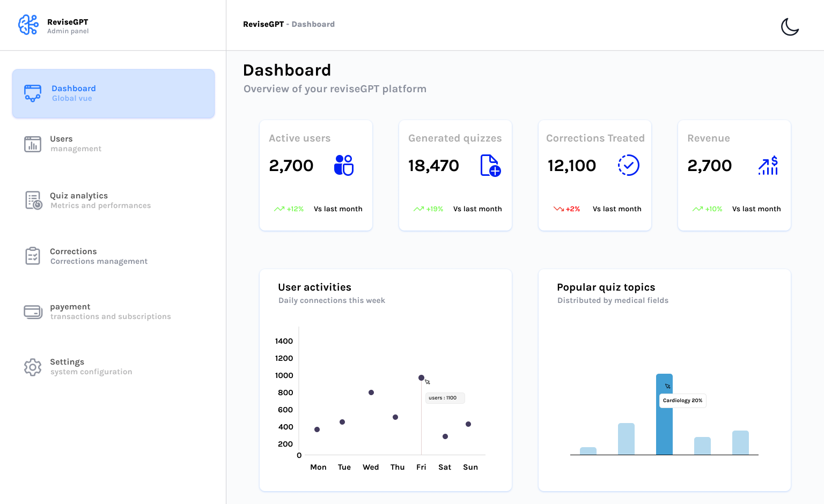Click the '1400' y-axis label
824x504 pixels.
pos(284,342)
